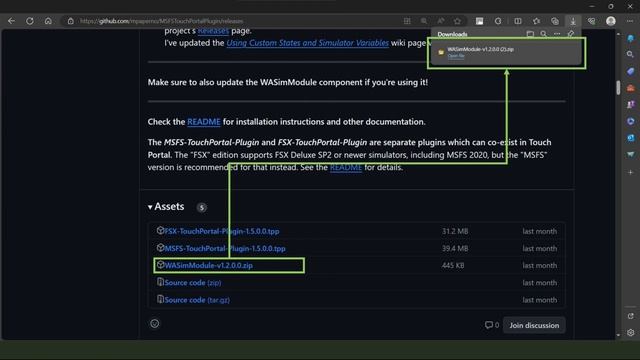Open the zoom magnifier in address bar

pyautogui.click(x=424, y=21)
